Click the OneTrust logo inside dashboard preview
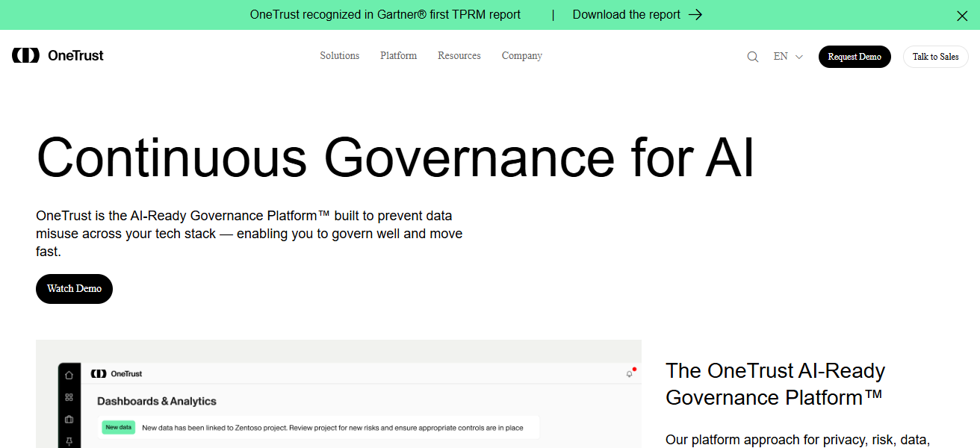Screen dimensions: 980x448 pos(116,373)
